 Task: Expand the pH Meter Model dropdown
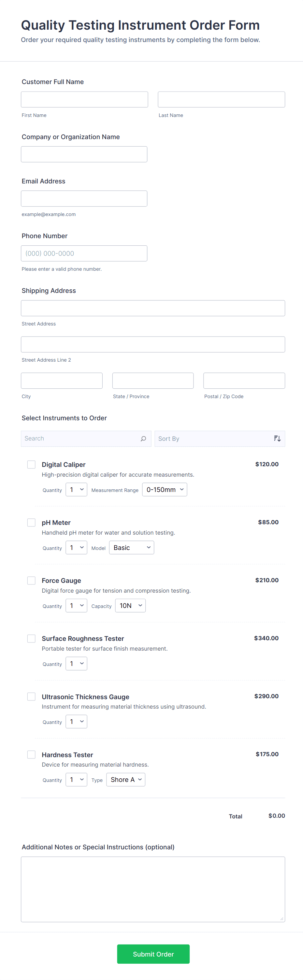pos(131,548)
